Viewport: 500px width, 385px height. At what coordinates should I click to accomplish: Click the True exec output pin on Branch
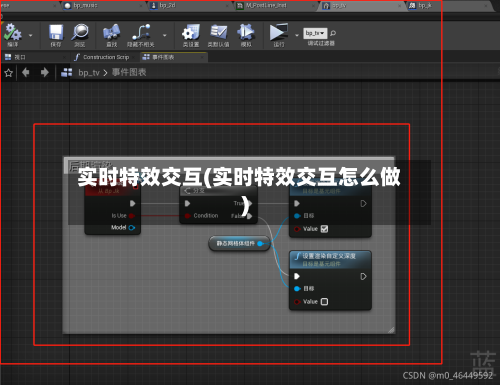pos(249,203)
